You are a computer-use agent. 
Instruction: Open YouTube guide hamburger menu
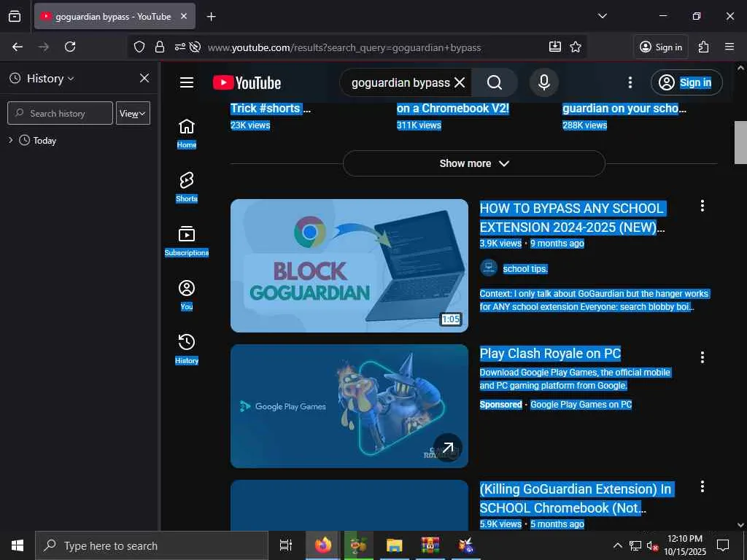[187, 83]
